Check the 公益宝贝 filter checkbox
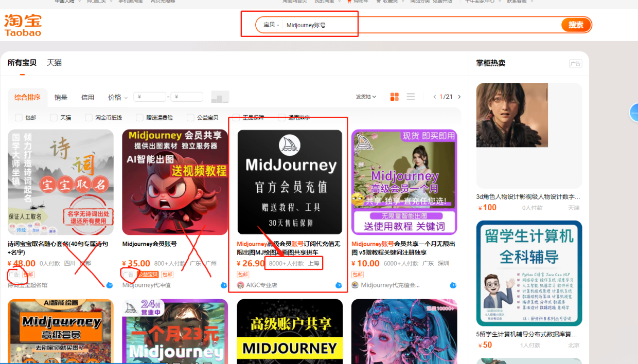The image size is (638, 364). [190, 118]
